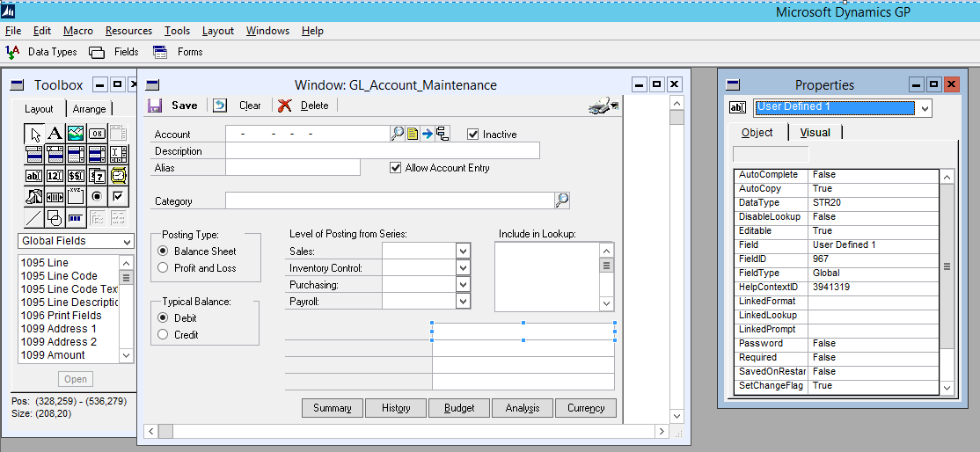The height and width of the screenshot is (452, 980).
Task: Toggle the Inactive checkbox
Action: pos(473,134)
